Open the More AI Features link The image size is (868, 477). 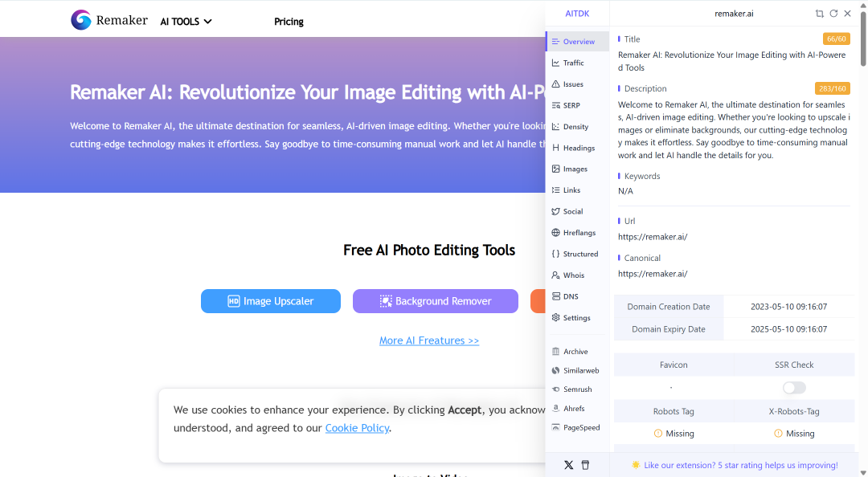click(x=429, y=340)
